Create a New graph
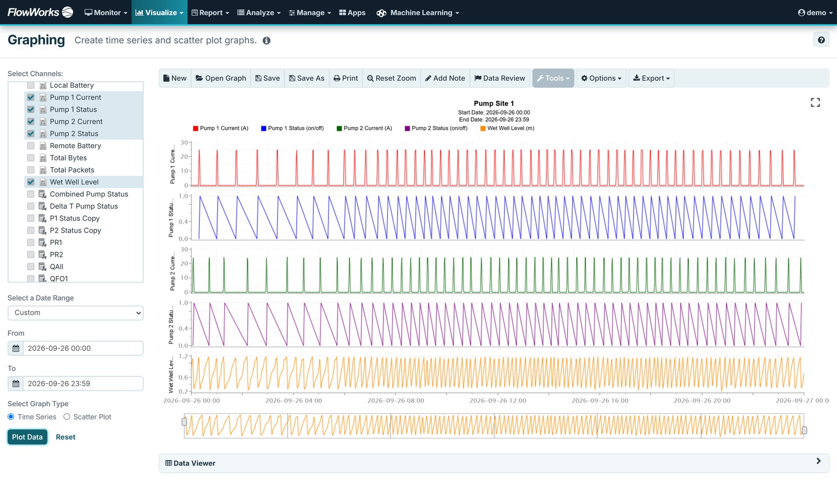The height and width of the screenshot is (504, 837). click(175, 78)
